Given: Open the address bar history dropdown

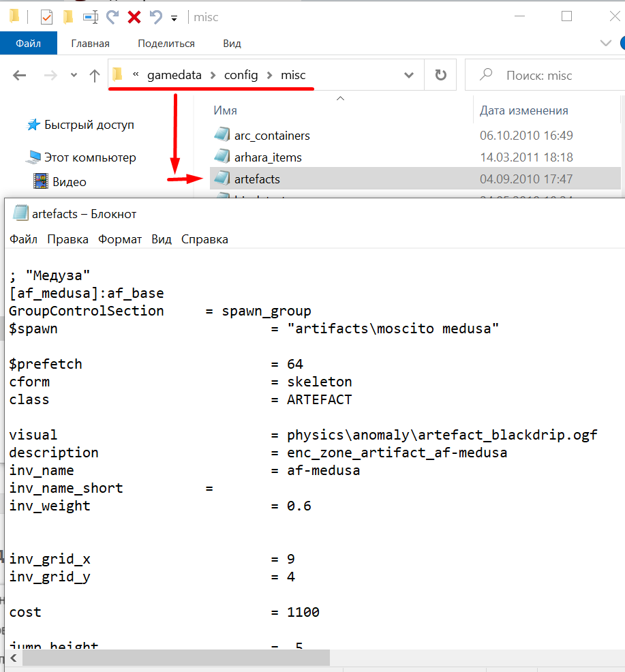Looking at the screenshot, I should pyautogui.click(x=409, y=76).
